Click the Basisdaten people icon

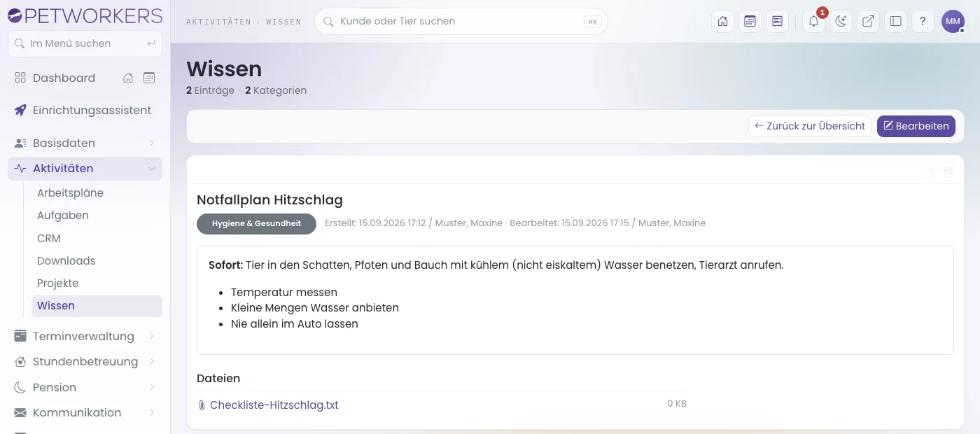(20, 143)
